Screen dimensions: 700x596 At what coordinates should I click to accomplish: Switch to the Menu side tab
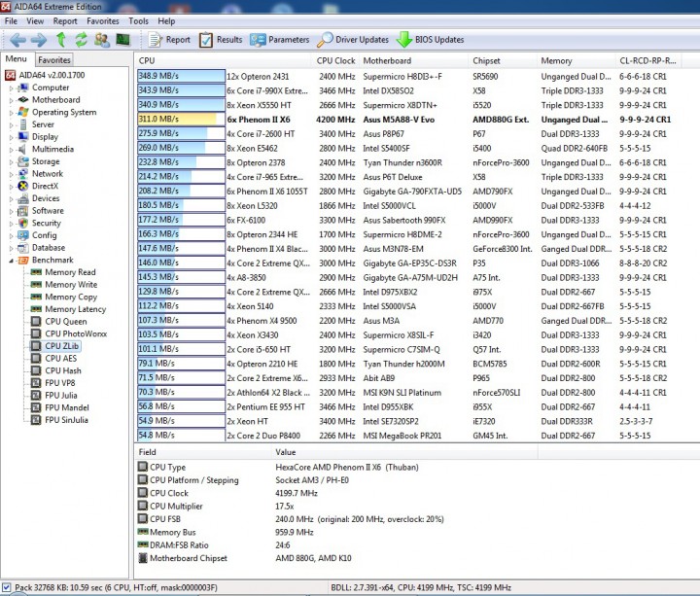tap(17, 59)
